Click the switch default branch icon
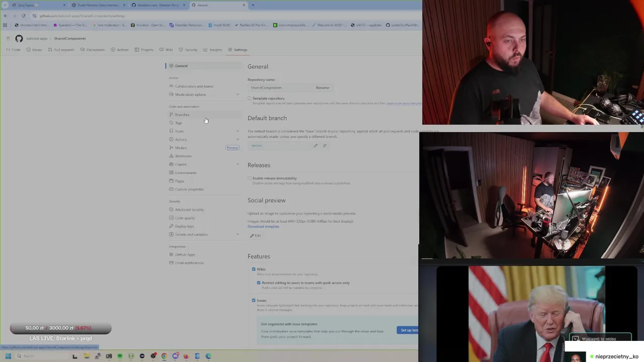Screen dimensions: 644x362 pyautogui.click(x=325, y=145)
